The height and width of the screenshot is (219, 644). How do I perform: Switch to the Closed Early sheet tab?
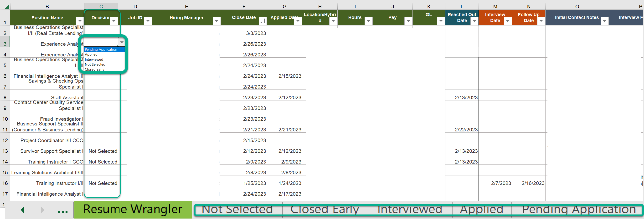[x=325, y=209]
